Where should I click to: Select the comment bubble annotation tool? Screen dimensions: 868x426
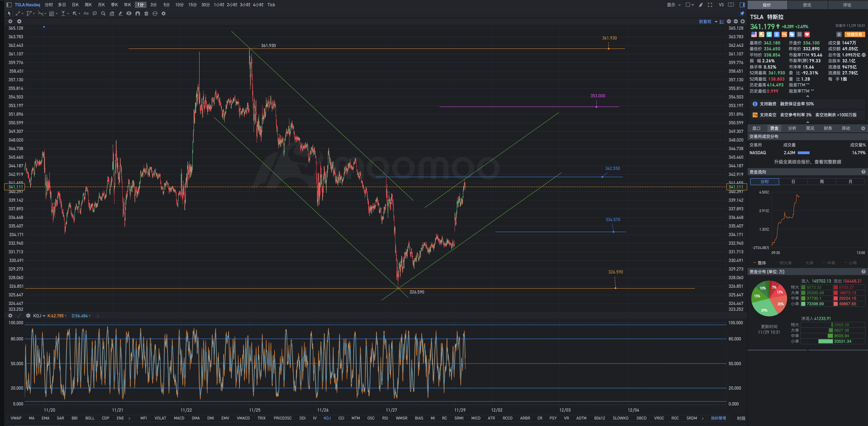pyautogui.click(x=95, y=13)
